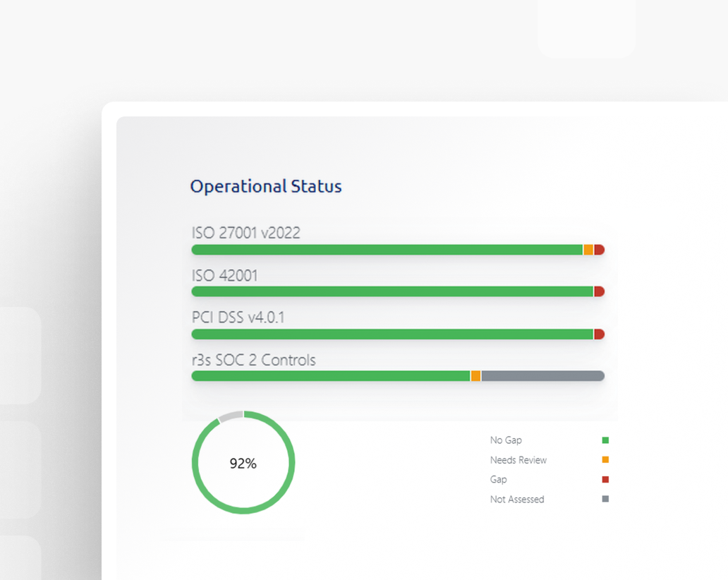Select the ISO 27001 v2022 label
Viewport: 728px width, 580px height.
pos(246,233)
